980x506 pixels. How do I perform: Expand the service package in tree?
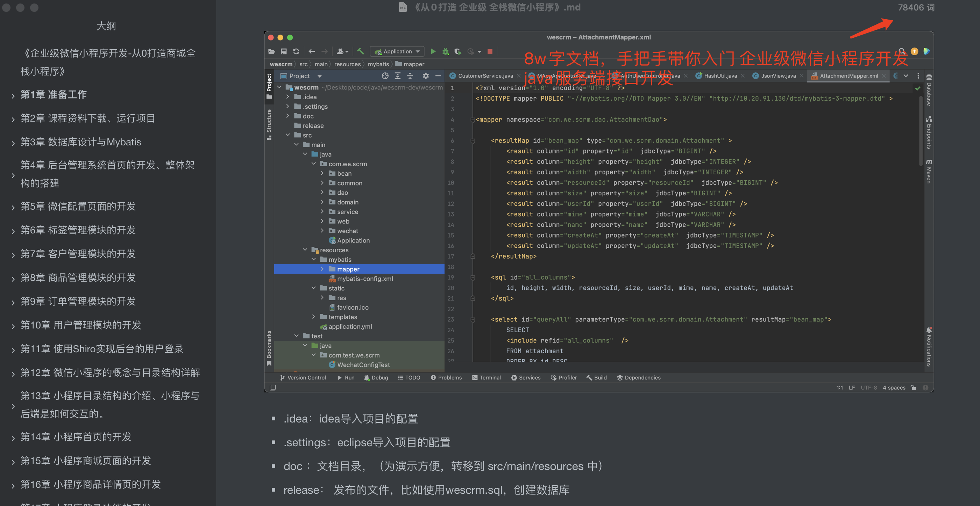(322, 211)
